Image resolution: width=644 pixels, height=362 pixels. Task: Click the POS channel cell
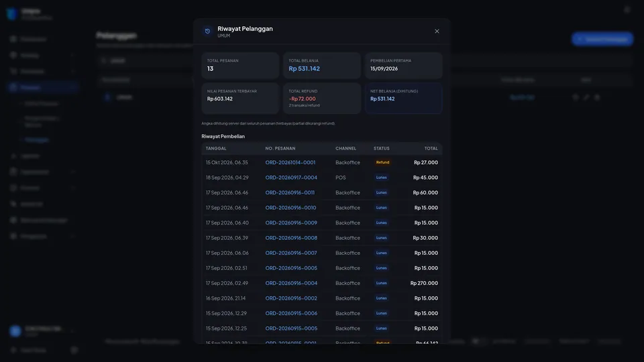point(341,178)
